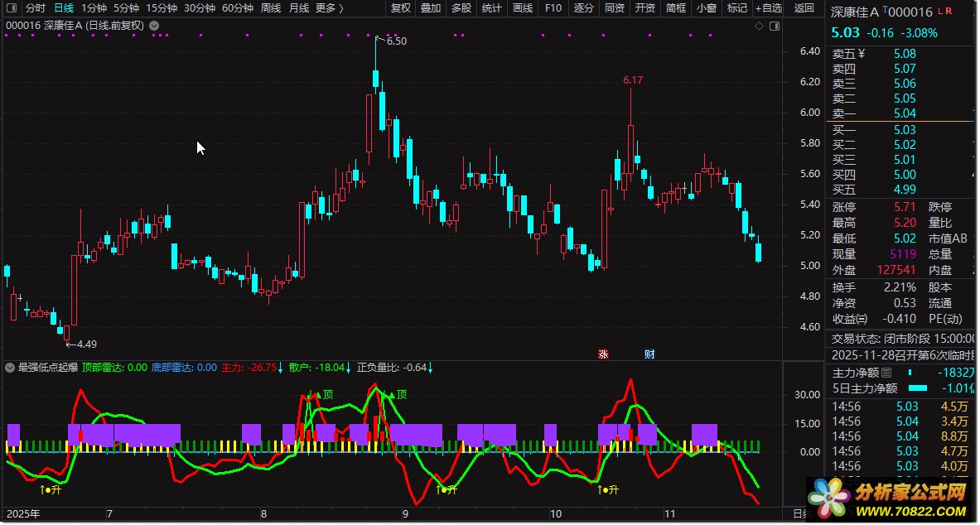Switch to the 周线 weekly chart

tap(271, 8)
